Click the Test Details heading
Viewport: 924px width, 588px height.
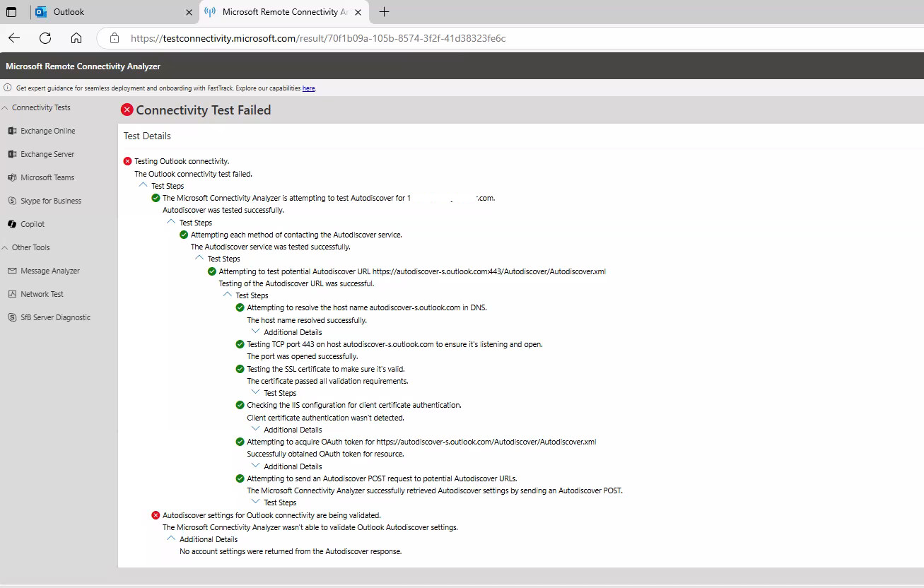(146, 135)
